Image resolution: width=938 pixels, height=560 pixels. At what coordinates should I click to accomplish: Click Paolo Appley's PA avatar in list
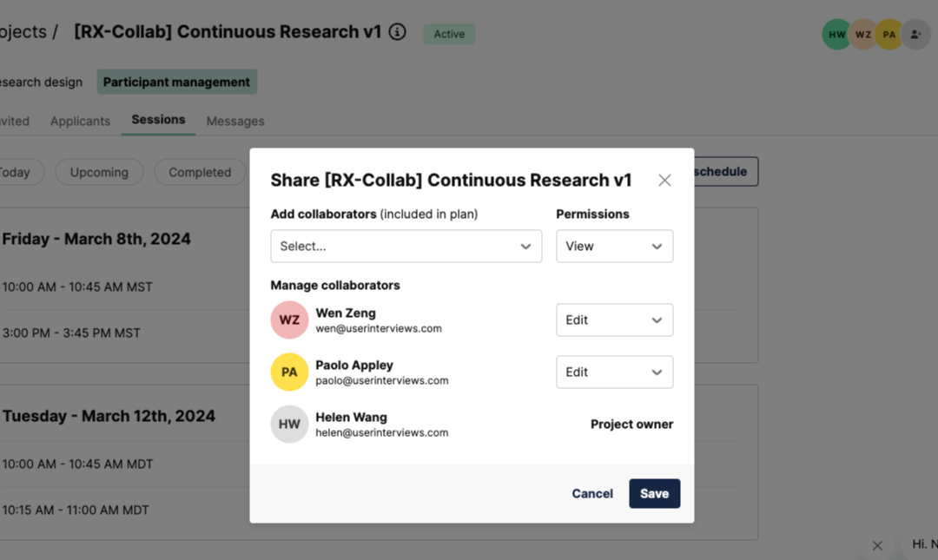(289, 372)
